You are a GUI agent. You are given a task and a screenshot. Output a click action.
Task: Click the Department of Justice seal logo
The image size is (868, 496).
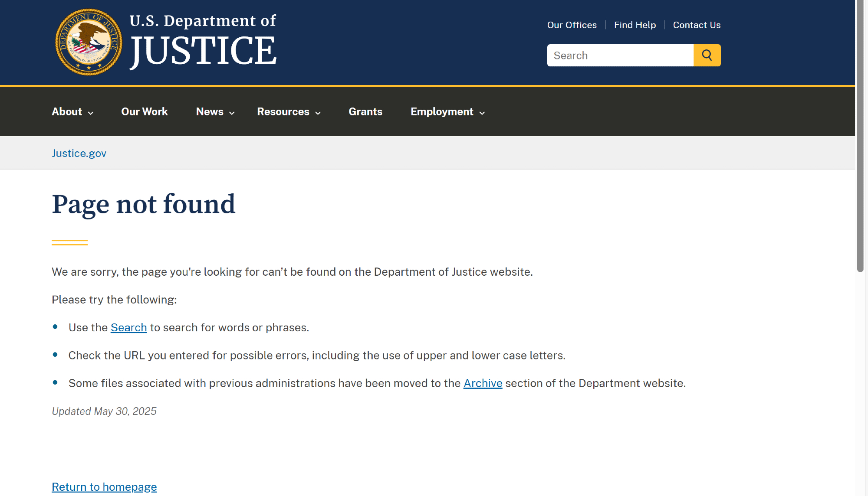tap(89, 42)
